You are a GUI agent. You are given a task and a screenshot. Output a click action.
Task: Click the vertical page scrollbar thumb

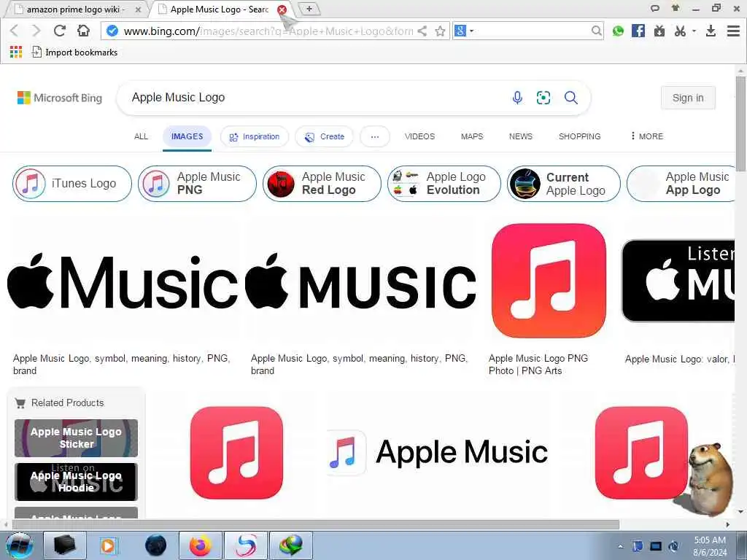click(x=740, y=124)
